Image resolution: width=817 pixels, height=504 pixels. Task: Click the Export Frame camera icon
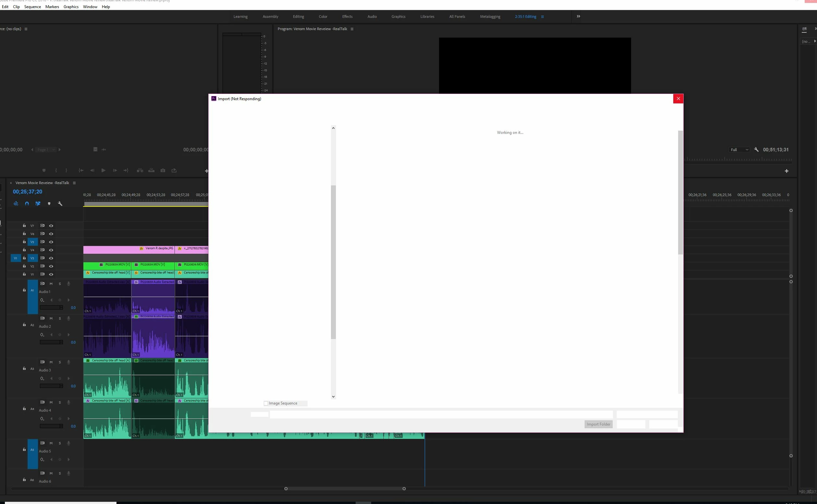click(x=163, y=170)
